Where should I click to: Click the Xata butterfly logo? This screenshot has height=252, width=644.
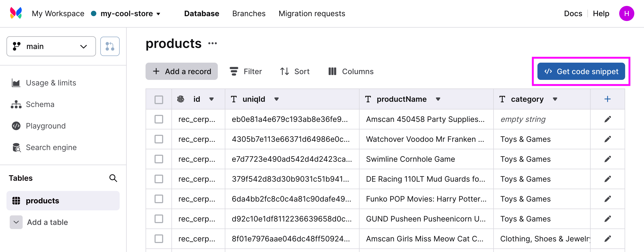coord(16,13)
